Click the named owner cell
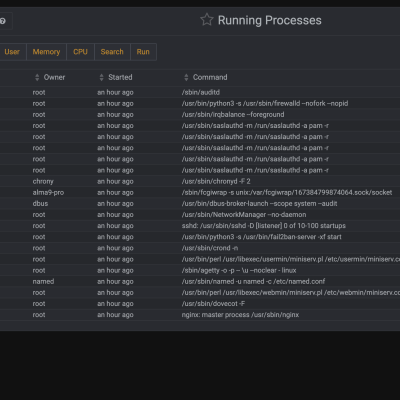The image size is (400, 400). pos(43,281)
